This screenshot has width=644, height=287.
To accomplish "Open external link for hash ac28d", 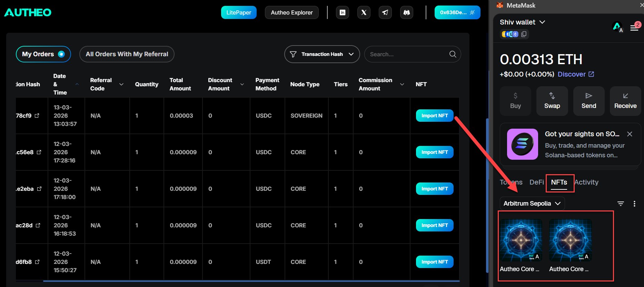I will [x=38, y=225].
